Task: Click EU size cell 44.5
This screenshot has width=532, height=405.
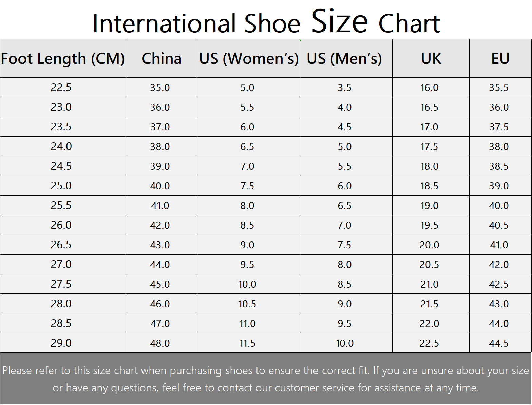Action: (500, 343)
